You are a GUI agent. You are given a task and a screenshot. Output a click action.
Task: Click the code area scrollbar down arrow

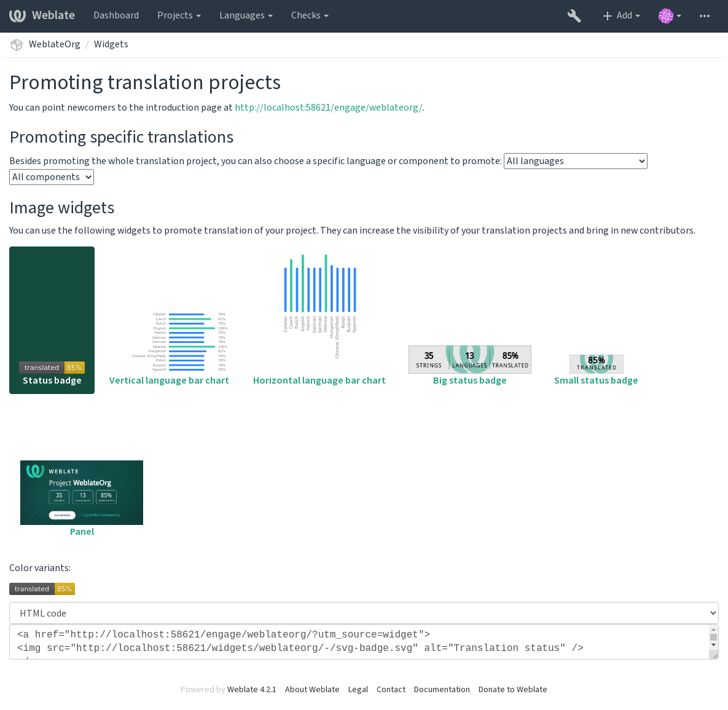pos(714,645)
